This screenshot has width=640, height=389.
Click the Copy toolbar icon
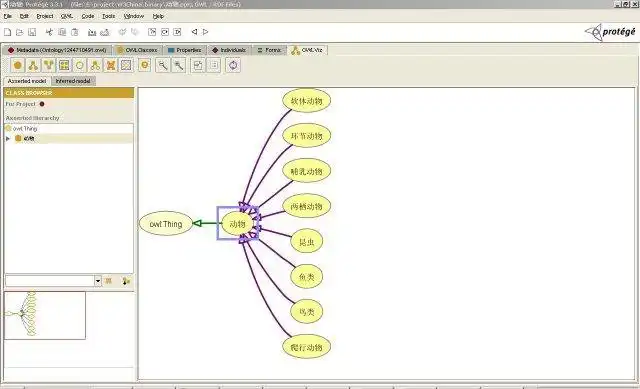[62, 32]
